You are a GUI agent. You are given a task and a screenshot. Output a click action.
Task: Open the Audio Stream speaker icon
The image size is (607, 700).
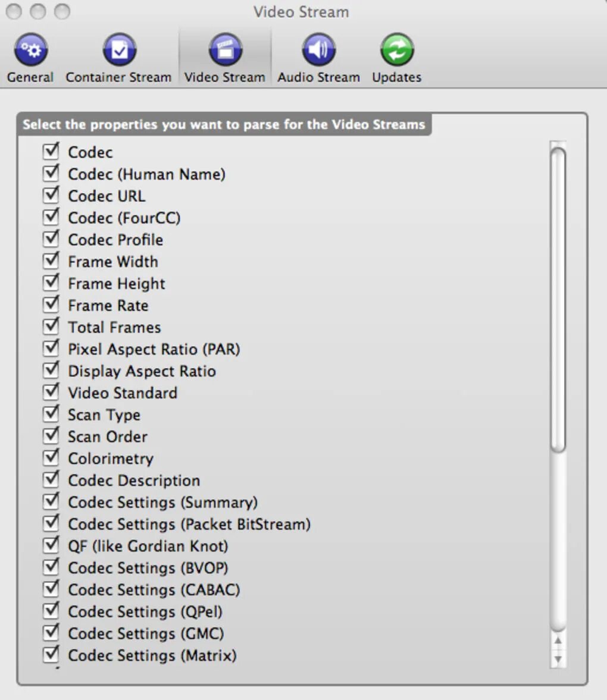click(x=318, y=49)
